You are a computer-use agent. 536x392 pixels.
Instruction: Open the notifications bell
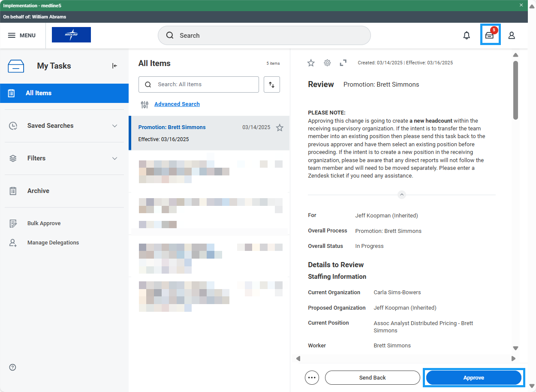pyautogui.click(x=467, y=35)
